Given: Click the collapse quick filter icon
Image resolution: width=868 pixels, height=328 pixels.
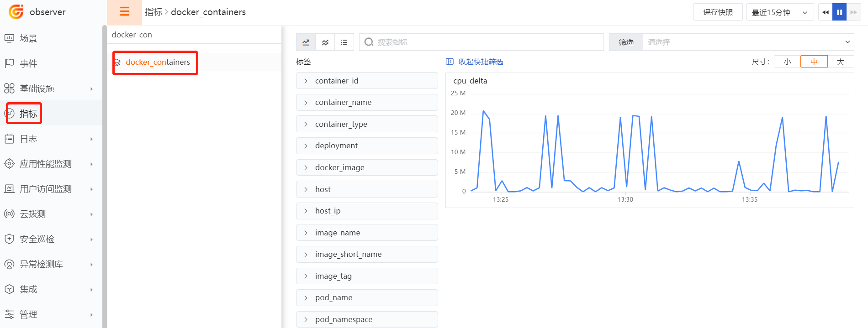Looking at the screenshot, I should (x=450, y=62).
